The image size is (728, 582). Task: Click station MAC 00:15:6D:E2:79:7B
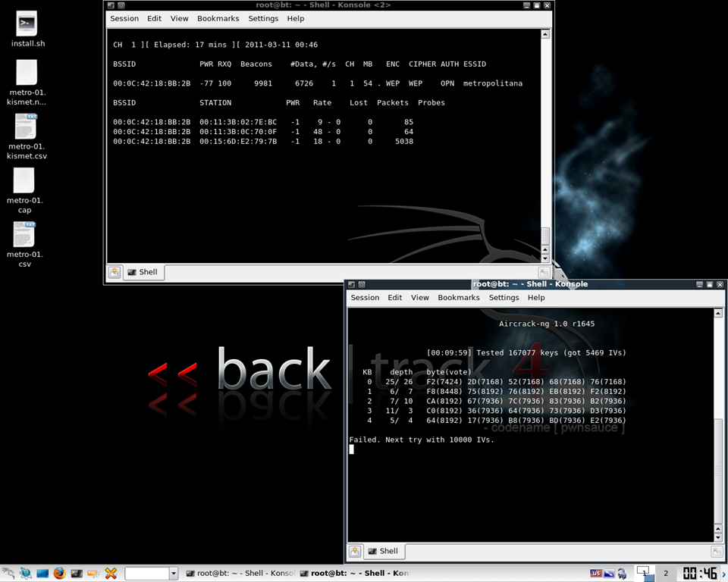[x=238, y=142]
